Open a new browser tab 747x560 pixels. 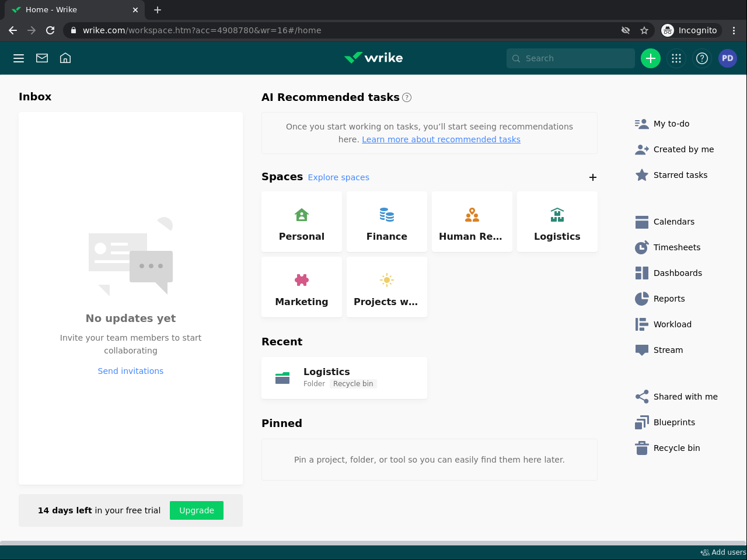coord(158,10)
